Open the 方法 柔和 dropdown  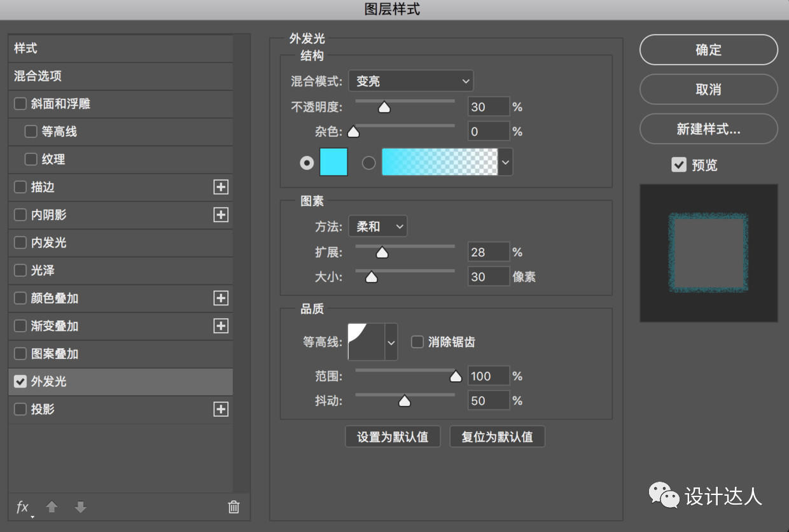tap(378, 226)
